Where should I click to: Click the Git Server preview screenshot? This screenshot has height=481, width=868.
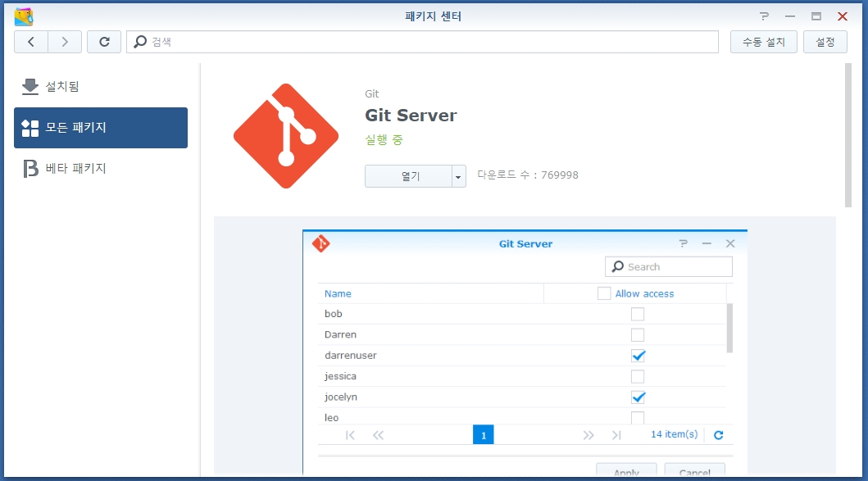pos(525,352)
